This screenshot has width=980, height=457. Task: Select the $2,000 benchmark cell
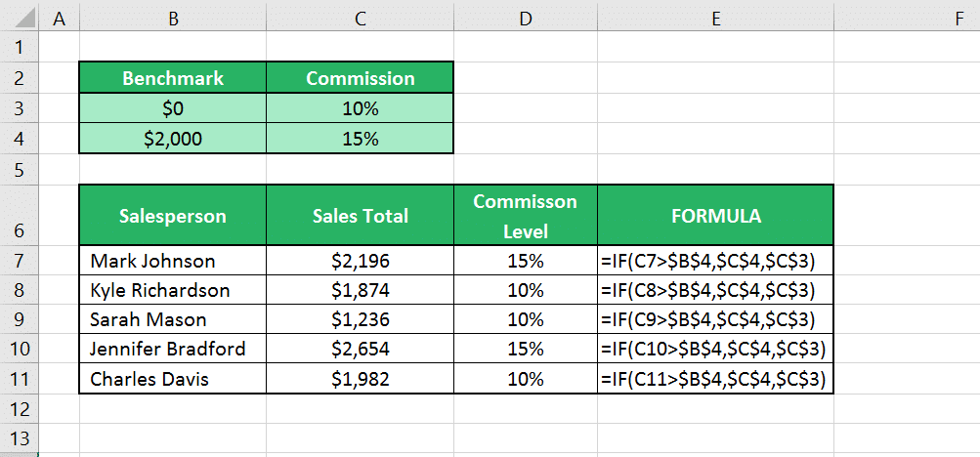click(x=173, y=139)
